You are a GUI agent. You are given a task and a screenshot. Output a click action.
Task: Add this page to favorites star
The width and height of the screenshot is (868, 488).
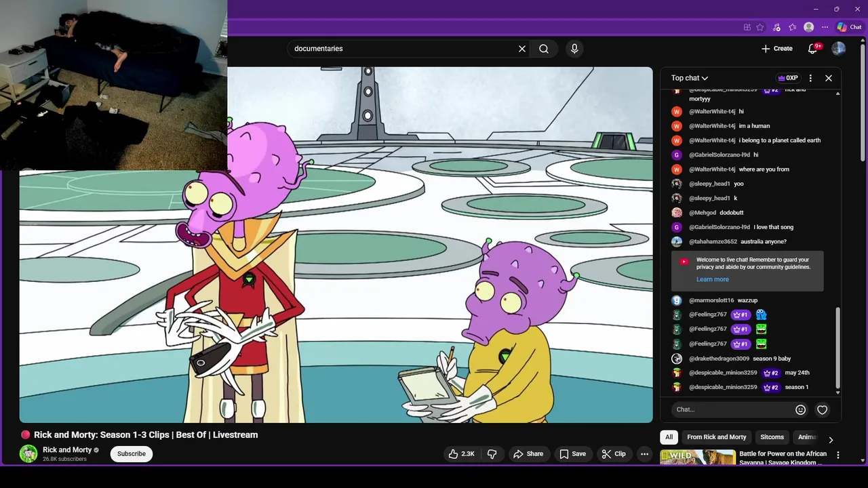click(x=760, y=27)
